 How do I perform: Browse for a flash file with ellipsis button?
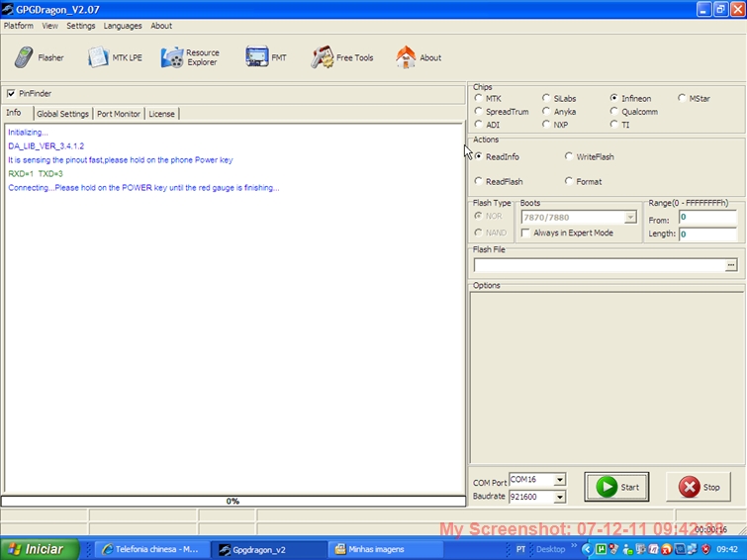pos(731,265)
